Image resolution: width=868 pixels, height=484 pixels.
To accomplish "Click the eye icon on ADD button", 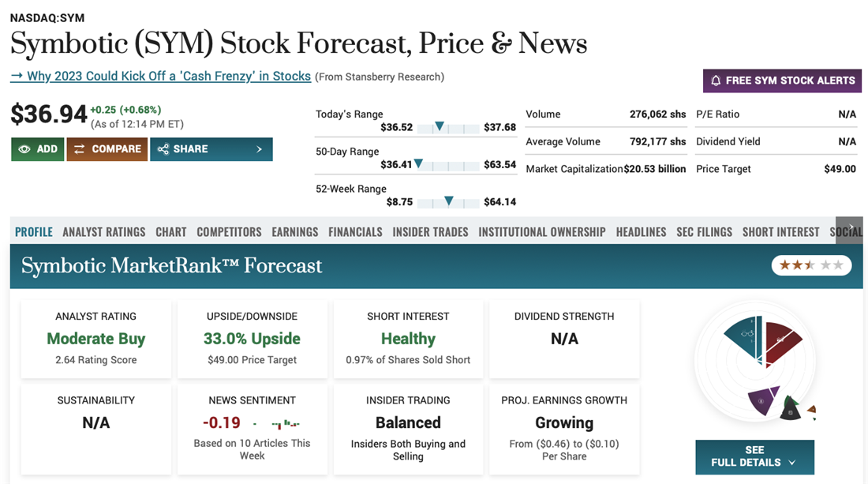I will coord(24,149).
